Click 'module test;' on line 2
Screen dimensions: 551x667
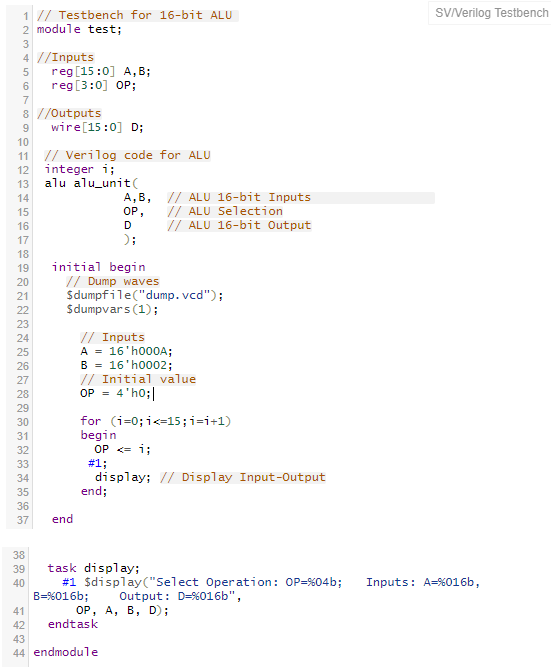(79, 29)
